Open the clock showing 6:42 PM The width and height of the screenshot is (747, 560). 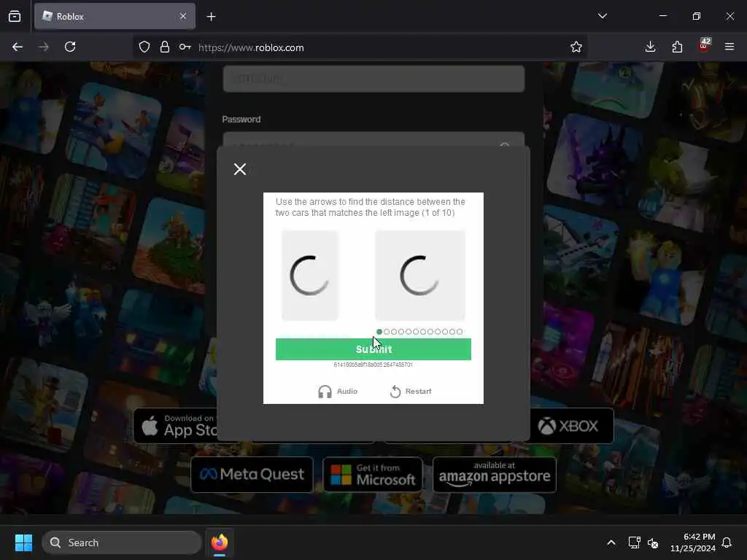(x=693, y=542)
